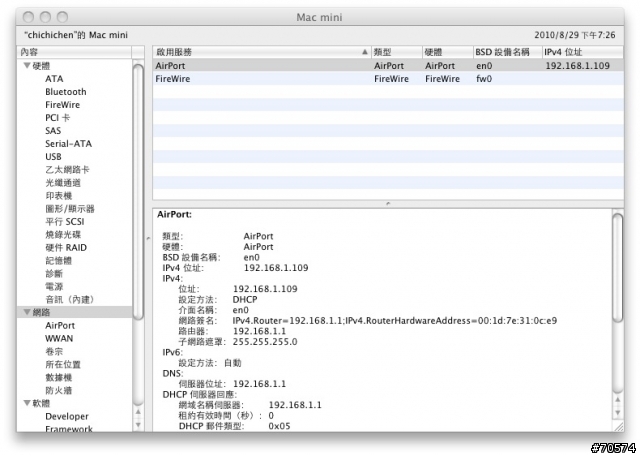This screenshot has height=456, width=640.
Task: Select ATA in the sidebar
Action: coord(54,79)
